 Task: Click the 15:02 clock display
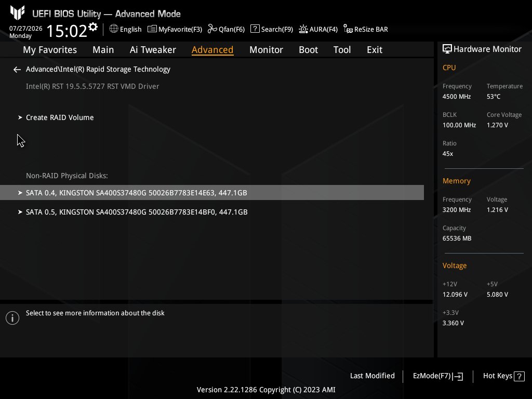(x=67, y=31)
